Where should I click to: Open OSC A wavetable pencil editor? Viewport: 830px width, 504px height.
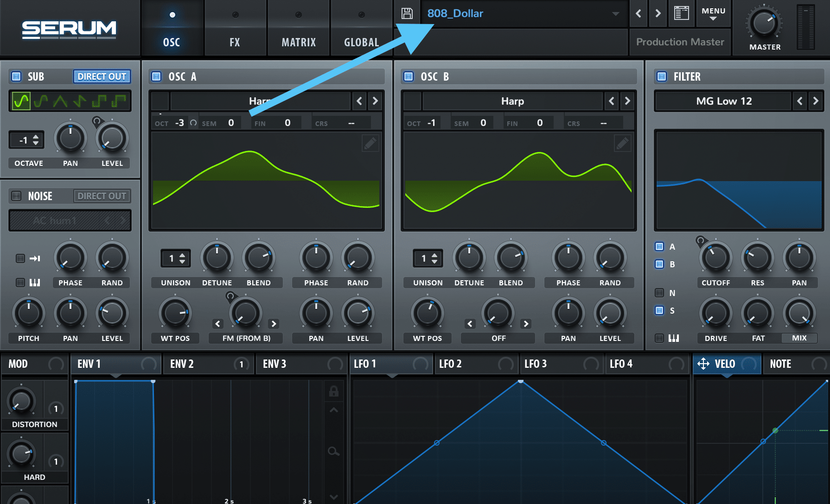click(370, 143)
